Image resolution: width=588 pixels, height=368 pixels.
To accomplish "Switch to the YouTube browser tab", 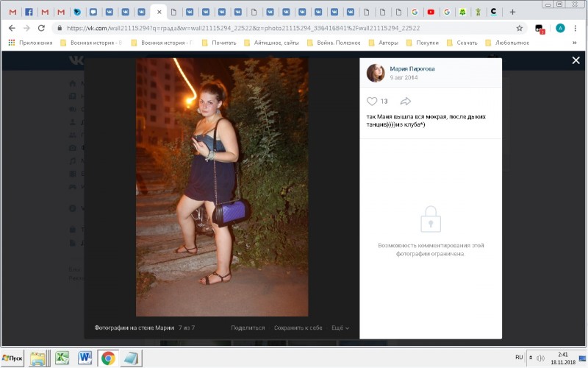I will pos(431,12).
